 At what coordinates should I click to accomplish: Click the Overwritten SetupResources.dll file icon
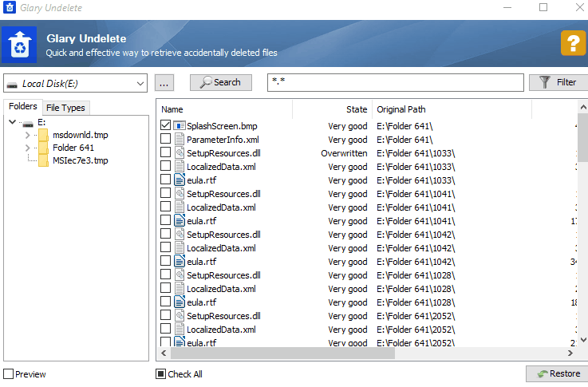[180, 152]
